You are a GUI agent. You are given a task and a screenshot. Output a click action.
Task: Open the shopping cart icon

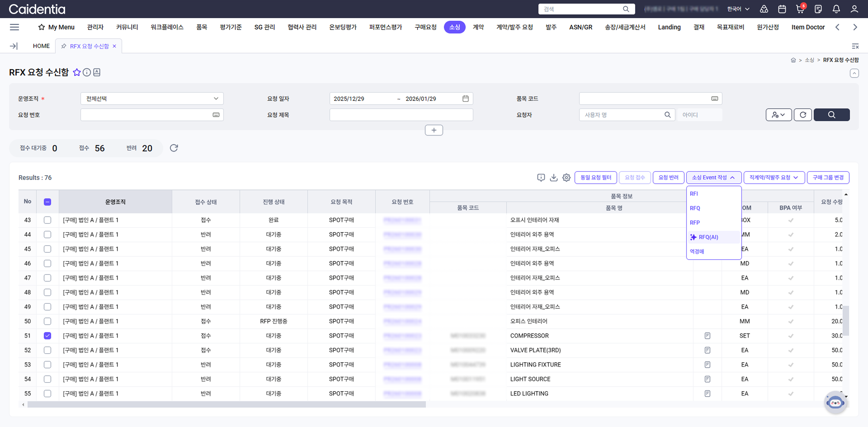tap(800, 9)
